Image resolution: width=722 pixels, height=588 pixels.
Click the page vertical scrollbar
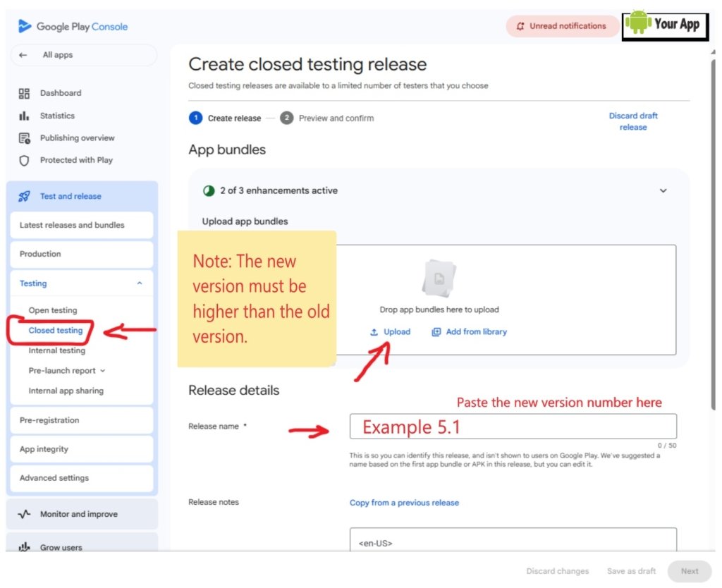[714, 235]
